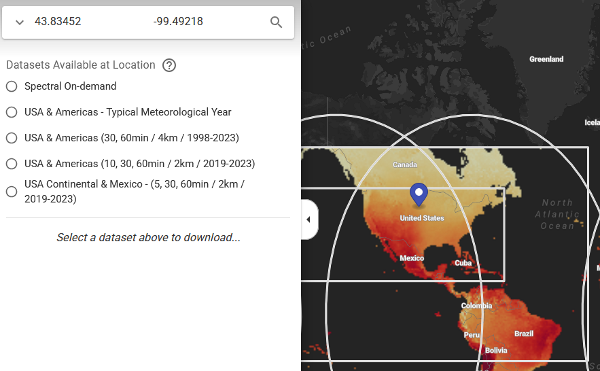Select Spectral On-demand dataset radio

[x=11, y=86]
